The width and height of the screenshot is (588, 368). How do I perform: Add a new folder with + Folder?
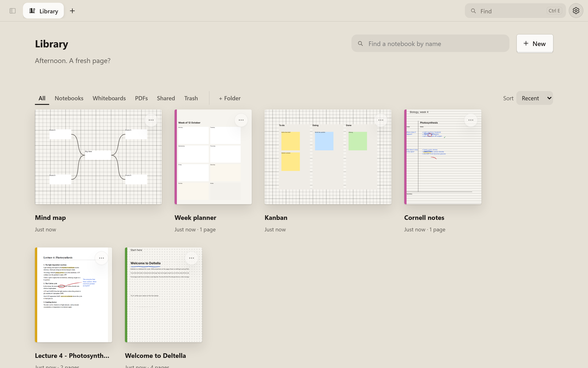coord(230,98)
